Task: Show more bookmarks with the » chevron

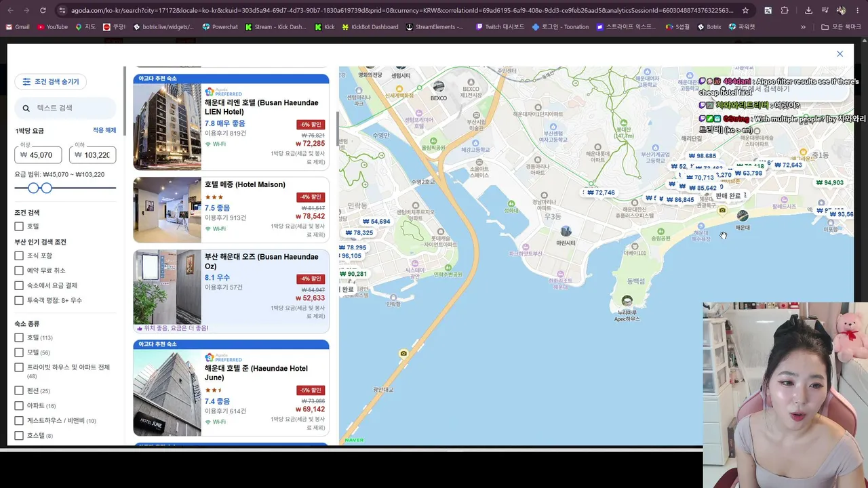Action: [x=803, y=27]
